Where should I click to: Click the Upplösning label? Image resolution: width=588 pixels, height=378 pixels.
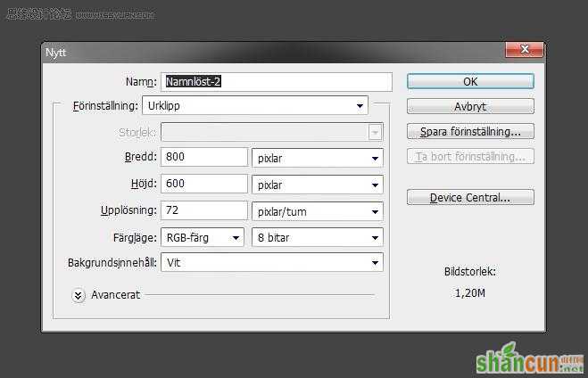(128, 210)
